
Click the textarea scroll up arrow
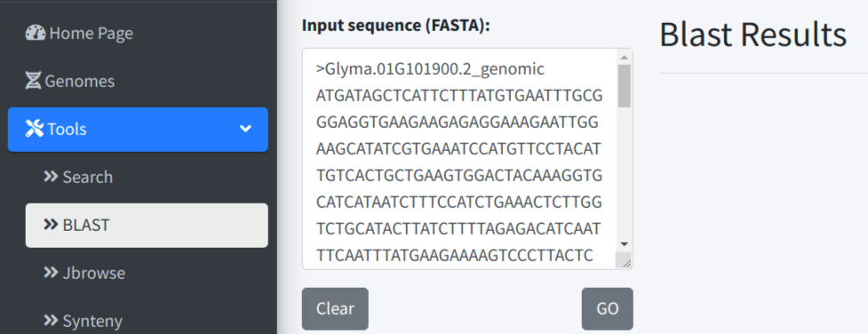coord(625,58)
